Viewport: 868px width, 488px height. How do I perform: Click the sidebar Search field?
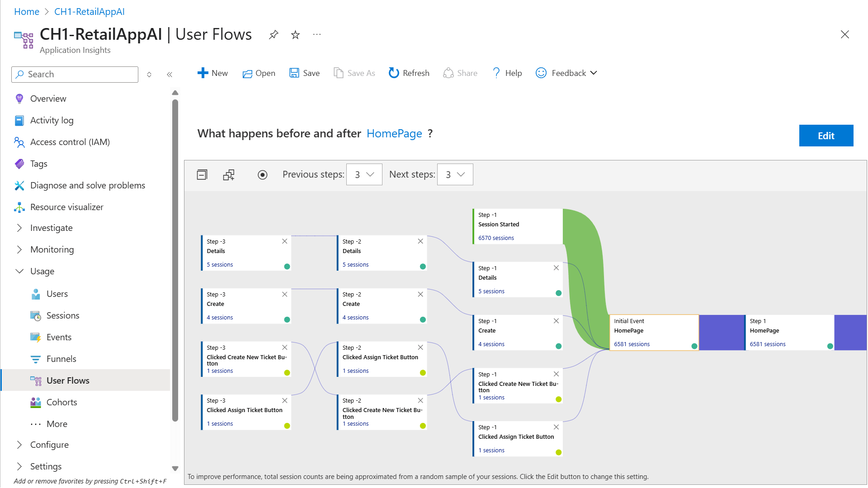pyautogui.click(x=75, y=75)
